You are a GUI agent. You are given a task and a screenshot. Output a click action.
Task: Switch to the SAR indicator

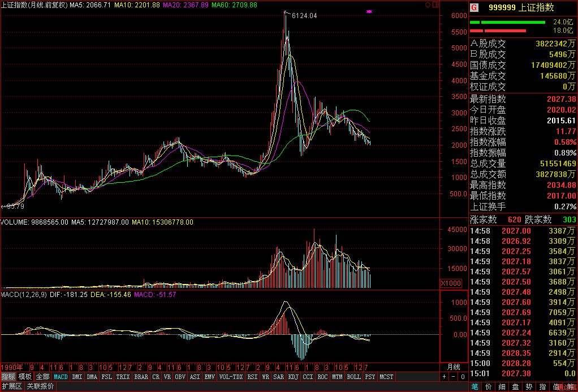tap(279, 377)
